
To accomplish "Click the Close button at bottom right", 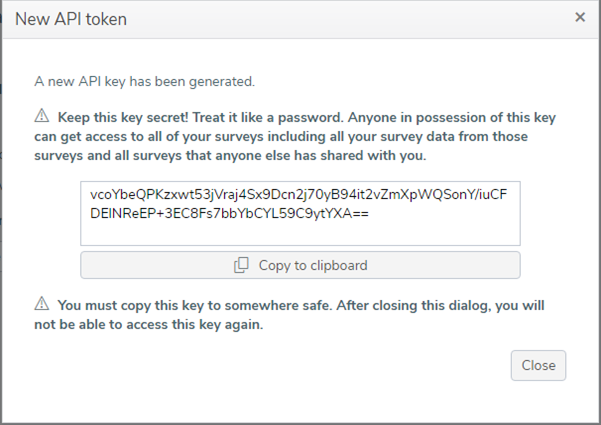I will [538, 365].
